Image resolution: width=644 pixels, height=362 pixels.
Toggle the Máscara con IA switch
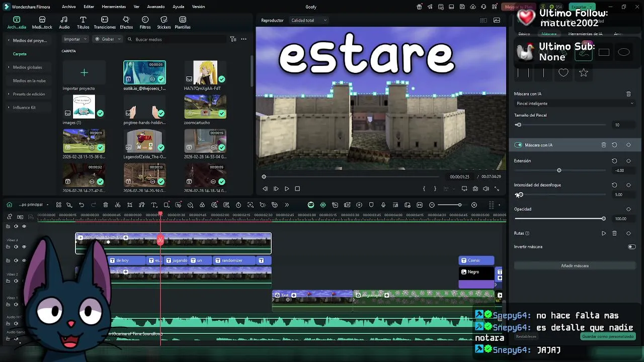[x=518, y=145]
